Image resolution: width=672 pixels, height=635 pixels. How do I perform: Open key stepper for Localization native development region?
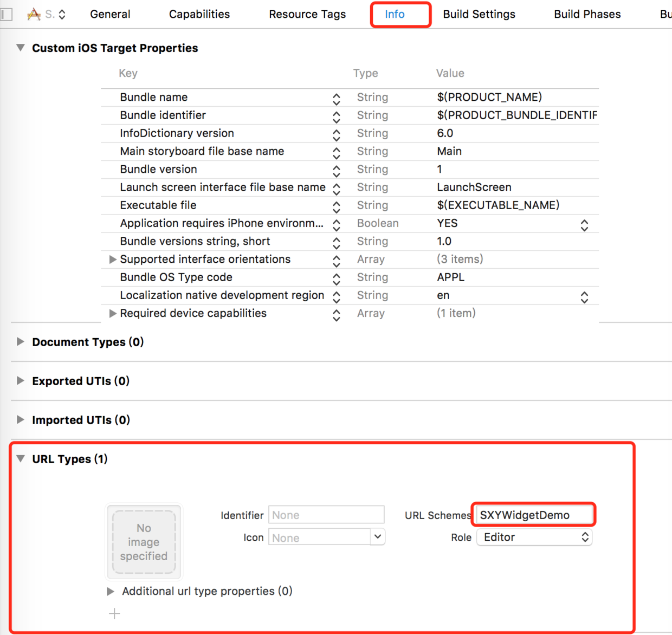(337, 297)
